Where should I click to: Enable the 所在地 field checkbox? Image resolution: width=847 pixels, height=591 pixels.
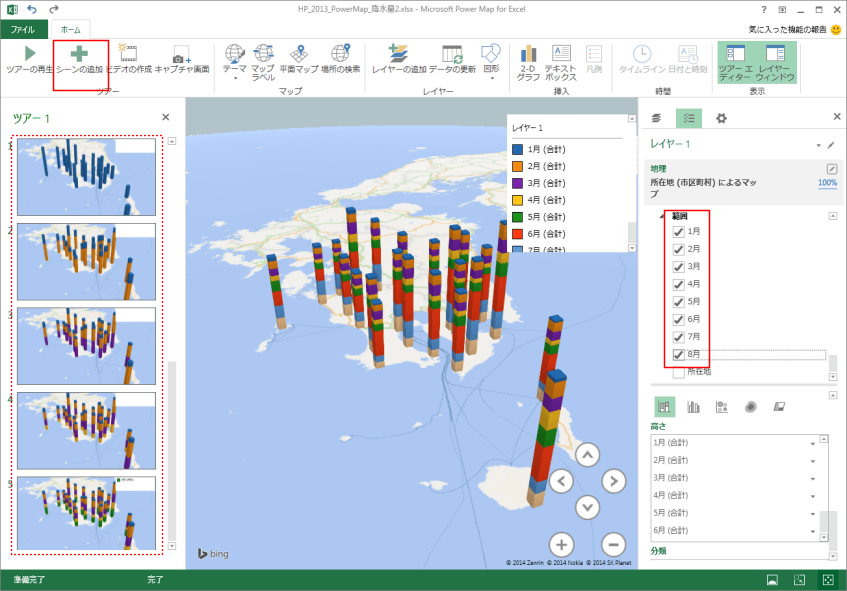click(679, 372)
